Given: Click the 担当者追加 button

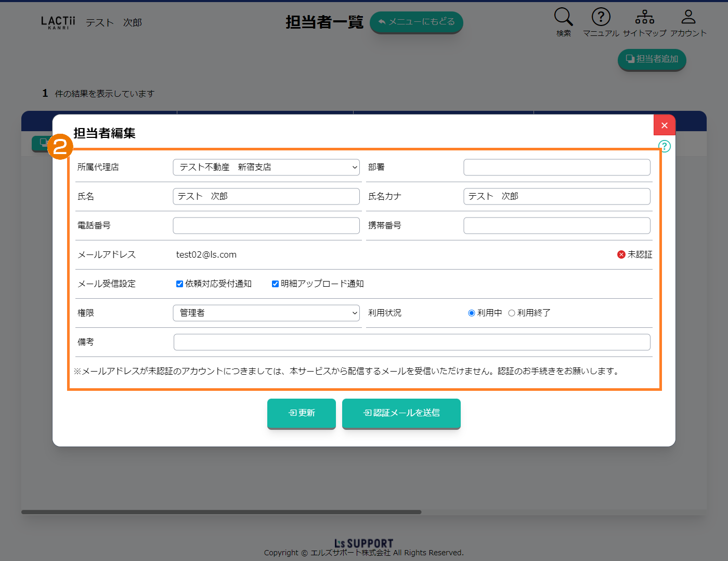Looking at the screenshot, I should (x=652, y=59).
